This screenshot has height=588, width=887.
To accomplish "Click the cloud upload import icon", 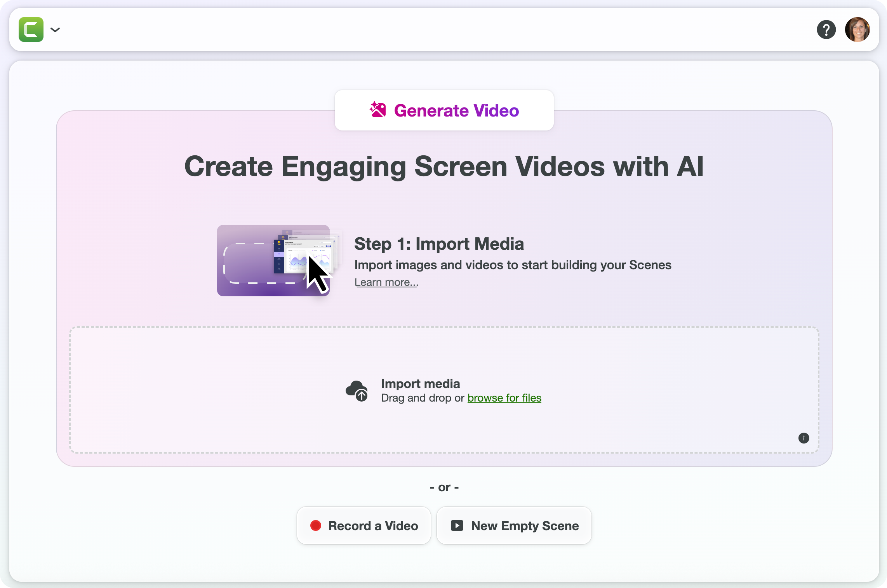I will click(x=357, y=390).
